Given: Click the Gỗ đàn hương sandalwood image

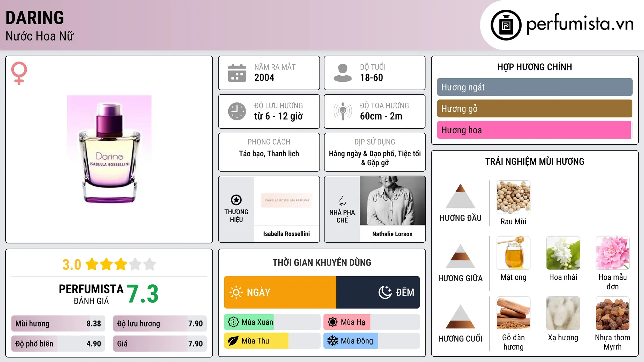Looking at the screenshot, I should pyautogui.click(x=513, y=313).
